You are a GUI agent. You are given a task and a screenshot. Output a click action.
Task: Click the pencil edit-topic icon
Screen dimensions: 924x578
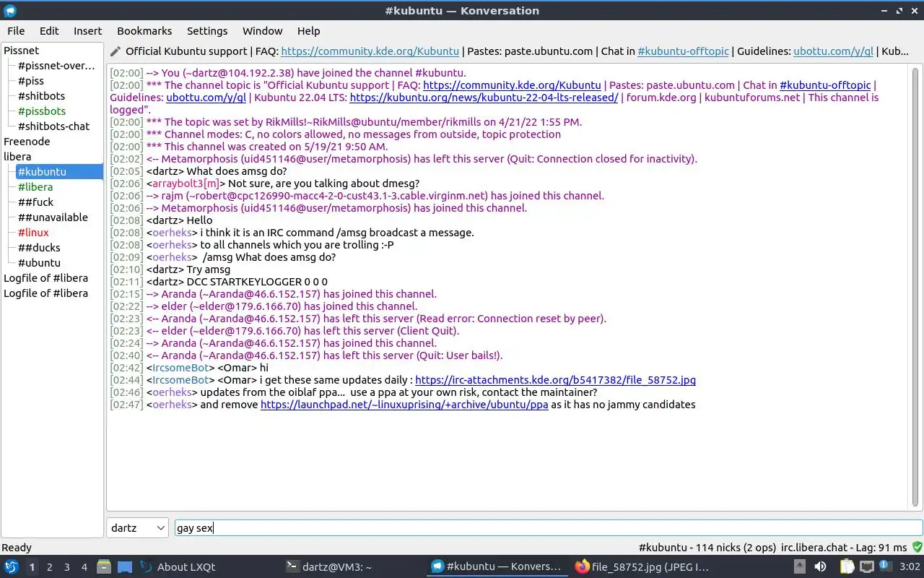(115, 51)
